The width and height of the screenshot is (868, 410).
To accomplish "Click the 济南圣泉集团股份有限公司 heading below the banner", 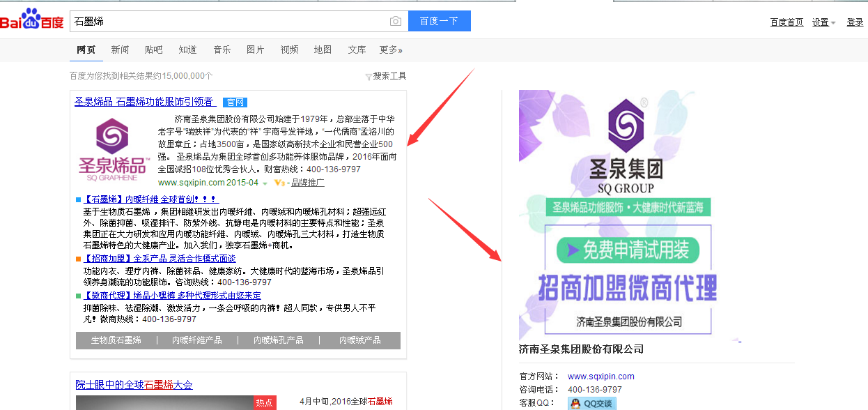I will pyautogui.click(x=582, y=349).
